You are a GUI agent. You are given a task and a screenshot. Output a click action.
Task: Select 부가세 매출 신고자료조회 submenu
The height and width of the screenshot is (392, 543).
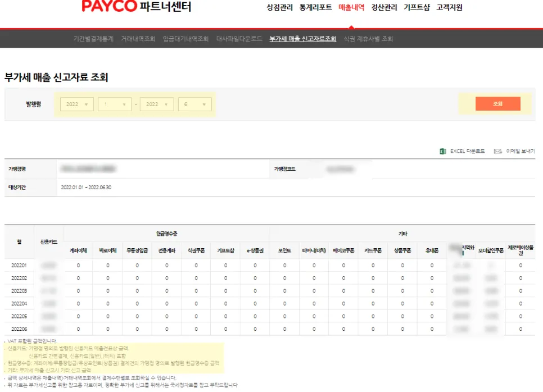point(302,39)
